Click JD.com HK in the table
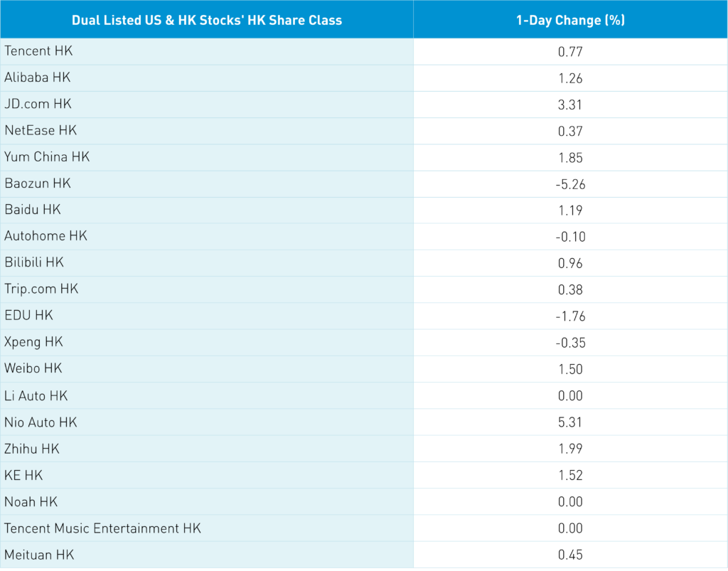Viewport: 728px width, 571px height. coord(38,104)
